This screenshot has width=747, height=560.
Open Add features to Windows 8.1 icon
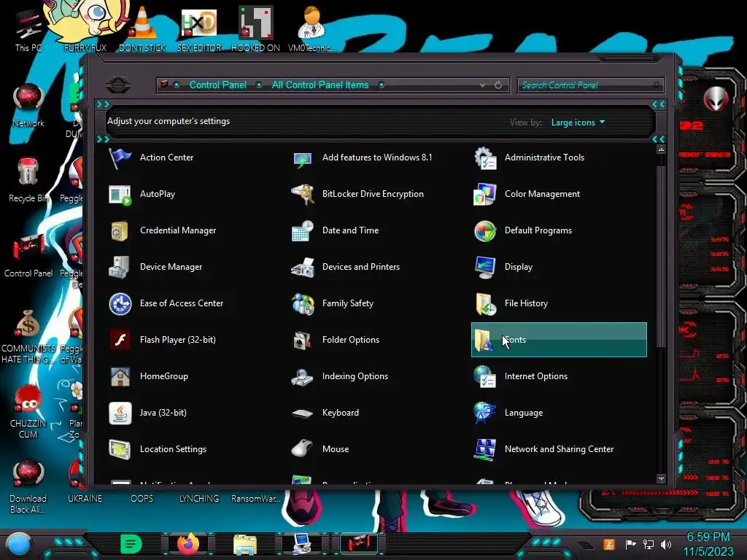tap(302, 158)
